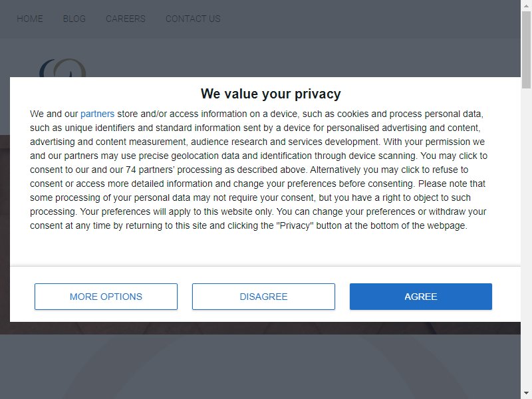Click the scrollbar down arrow
Viewport: 532px width, 399px height.
click(526, 394)
